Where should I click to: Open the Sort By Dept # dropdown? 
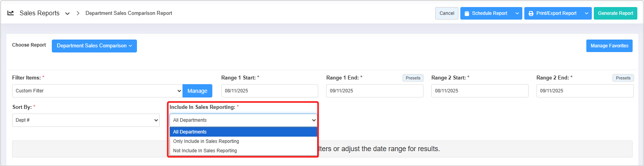pyautogui.click(x=86, y=120)
